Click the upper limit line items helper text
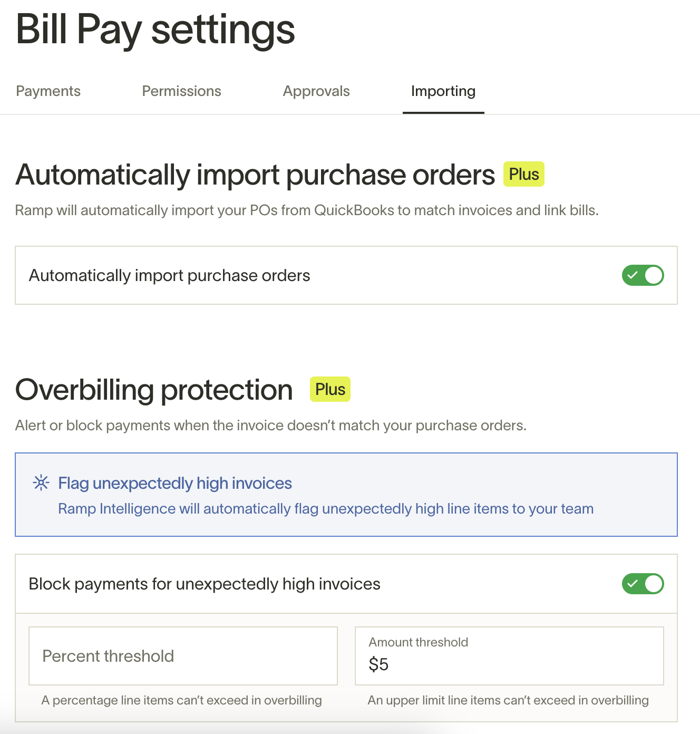This screenshot has height=734, width=700. point(508,700)
